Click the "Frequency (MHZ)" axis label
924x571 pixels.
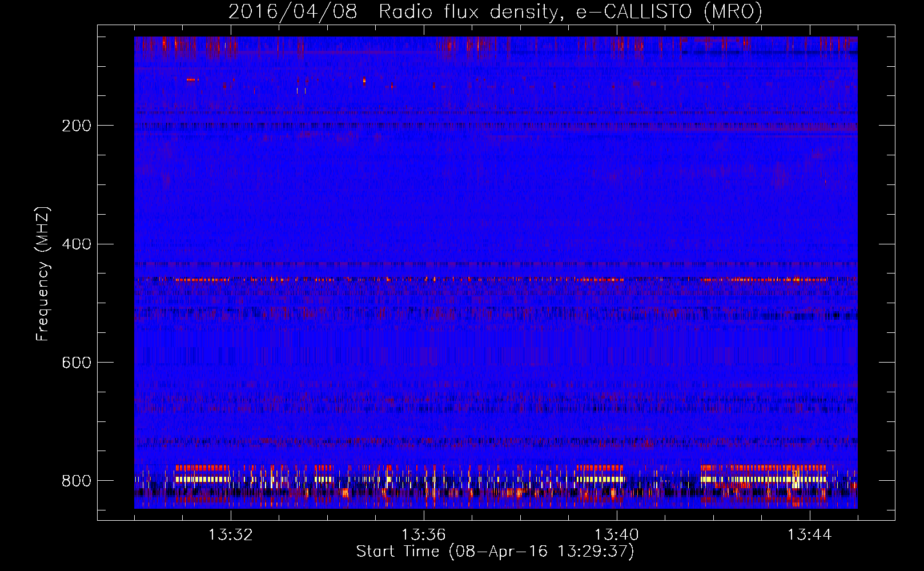tap(43, 274)
